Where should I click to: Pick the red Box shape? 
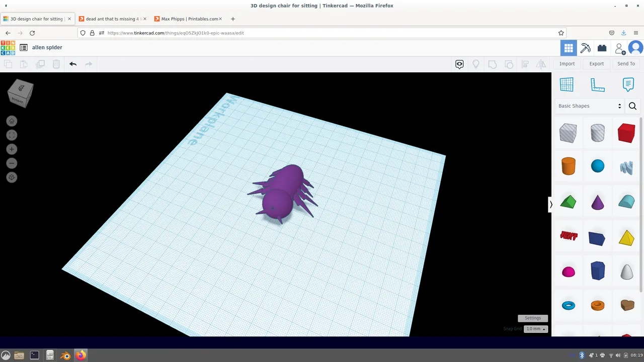tap(626, 133)
